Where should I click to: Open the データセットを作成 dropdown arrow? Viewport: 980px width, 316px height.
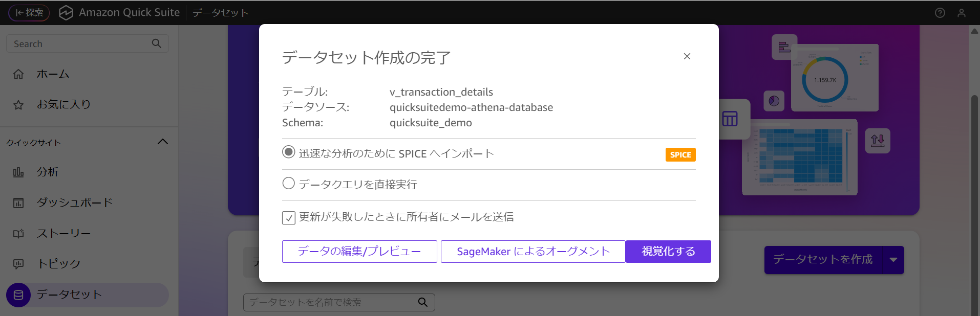click(x=893, y=260)
